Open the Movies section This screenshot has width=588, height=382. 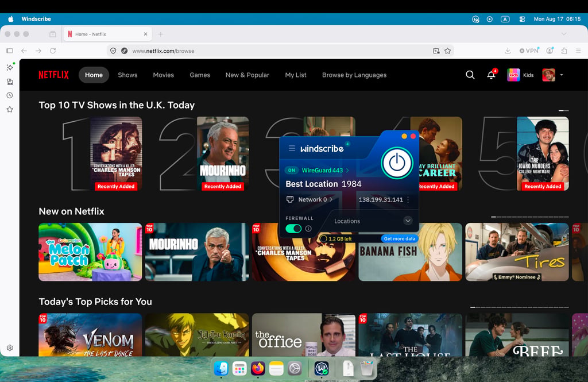pos(164,75)
